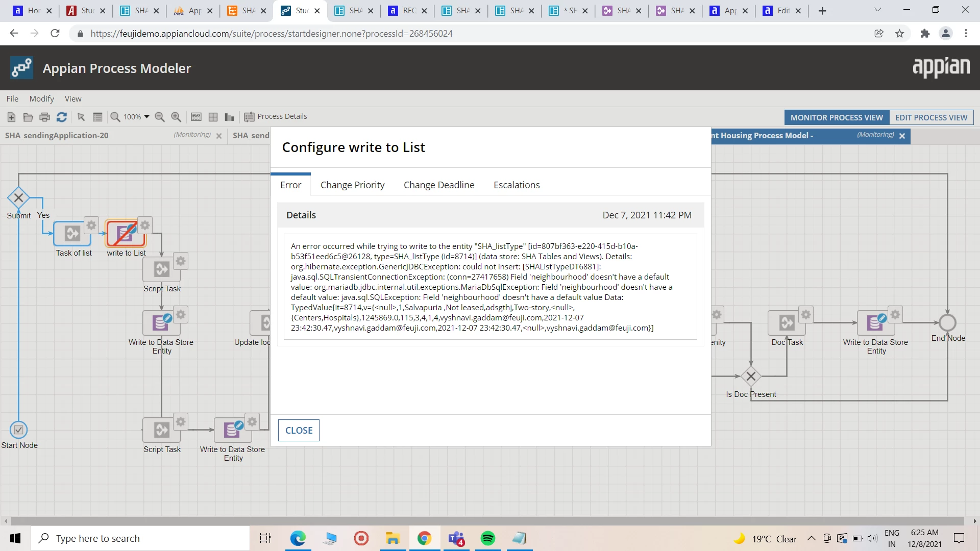Switch to Monitor Process View
Viewport: 980px width, 551px height.
click(x=837, y=117)
